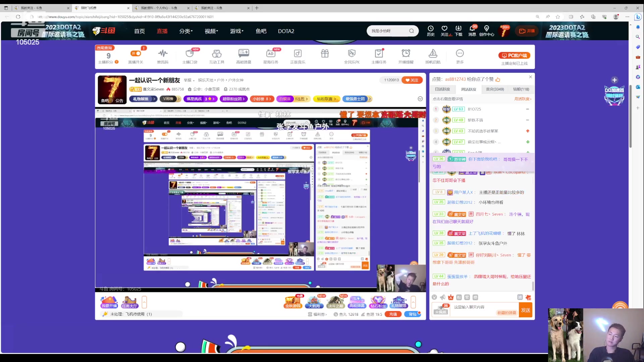
Task: Click the 开播 start streaming button
Action: (x=527, y=31)
